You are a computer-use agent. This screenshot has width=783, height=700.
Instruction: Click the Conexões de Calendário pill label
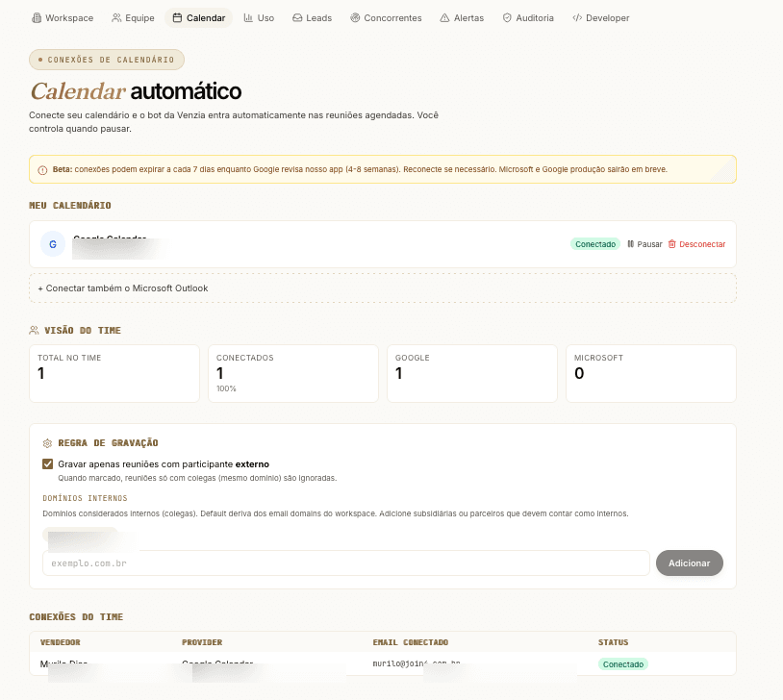click(107, 60)
